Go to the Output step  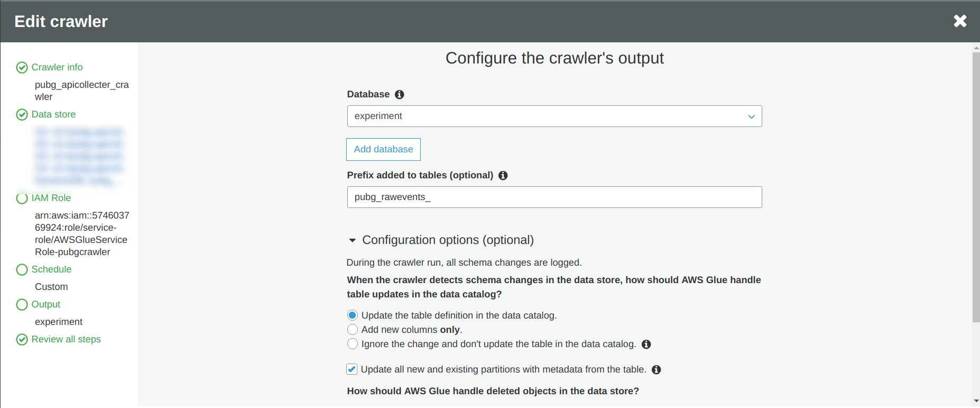coord(46,304)
